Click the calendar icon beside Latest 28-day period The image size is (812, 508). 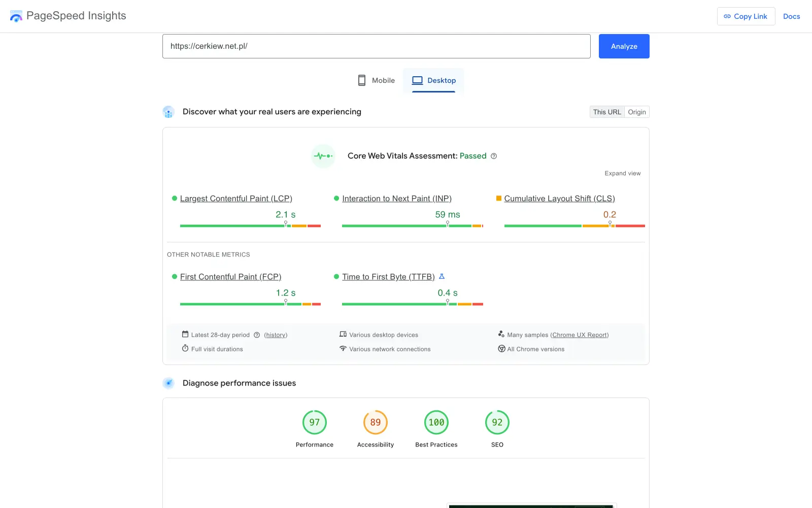point(185,334)
